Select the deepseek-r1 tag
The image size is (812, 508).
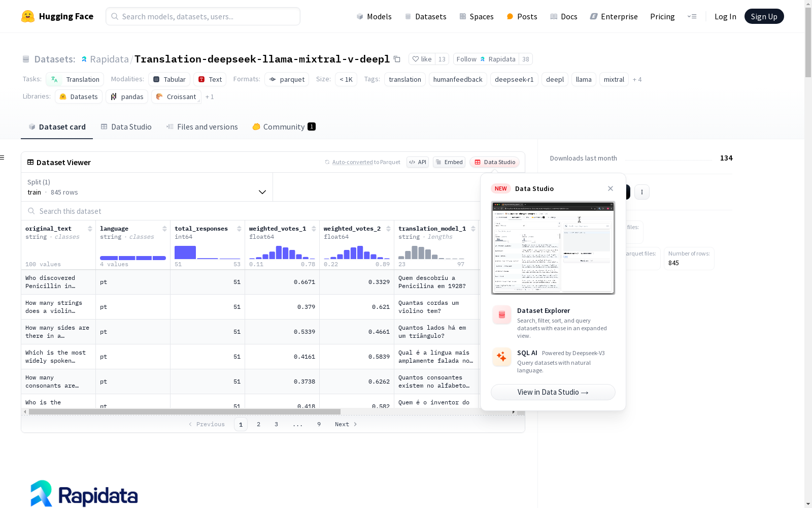(x=514, y=79)
